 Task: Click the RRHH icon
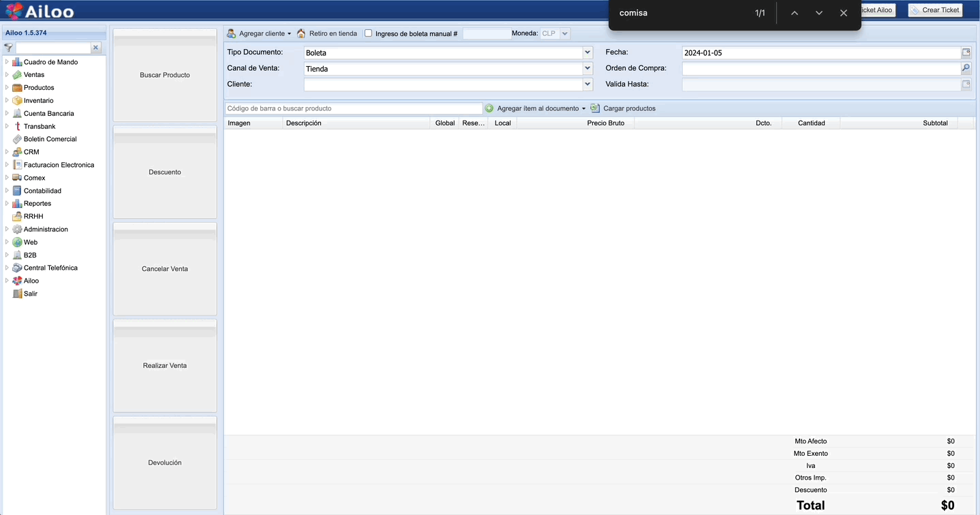click(x=17, y=217)
